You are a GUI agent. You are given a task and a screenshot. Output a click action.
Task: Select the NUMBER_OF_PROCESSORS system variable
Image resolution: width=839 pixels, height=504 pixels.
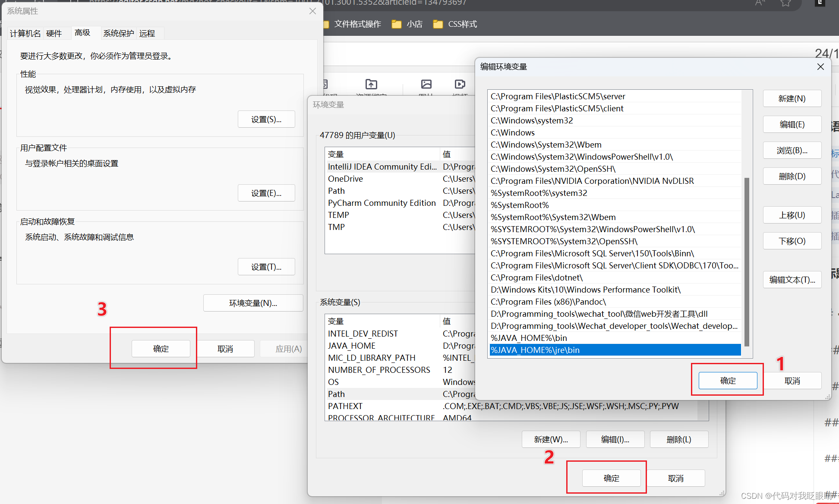point(400,370)
